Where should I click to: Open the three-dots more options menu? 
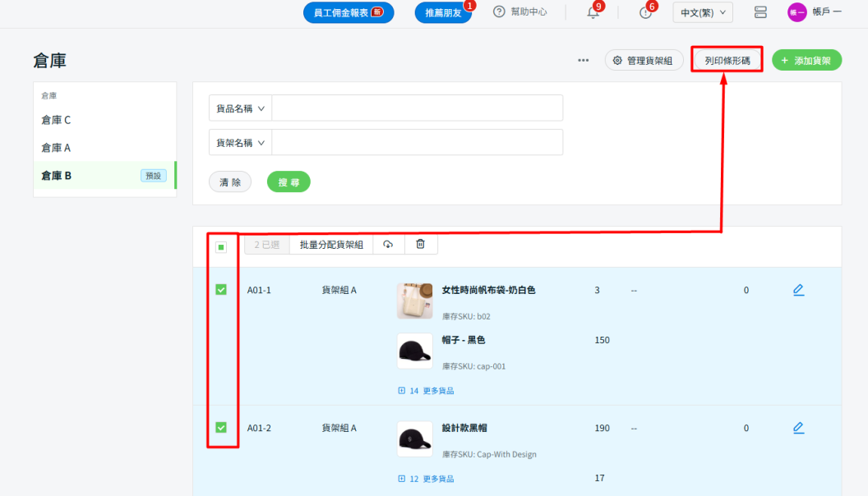(x=583, y=60)
